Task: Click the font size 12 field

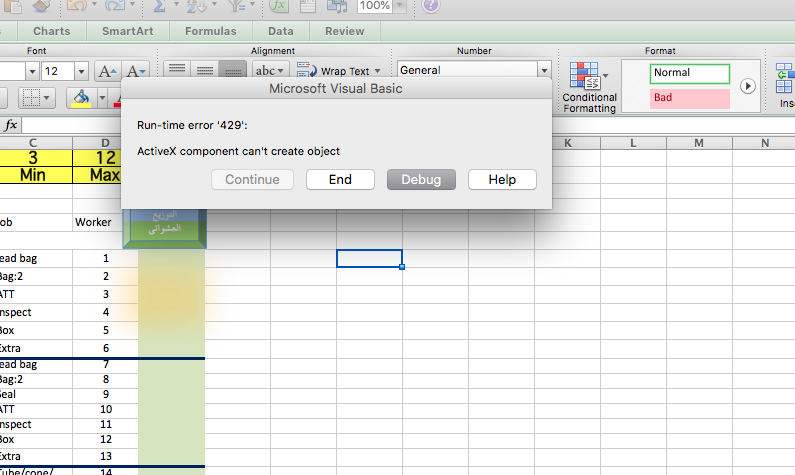Action: pyautogui.click(x=58, y=71)
